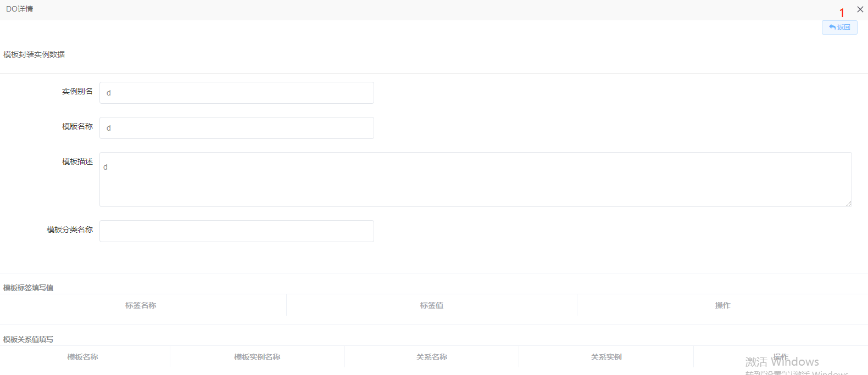This screenshot has width=868, height=375.
Task: Click the 模板分类名称 field label
Action: point(70,230)
